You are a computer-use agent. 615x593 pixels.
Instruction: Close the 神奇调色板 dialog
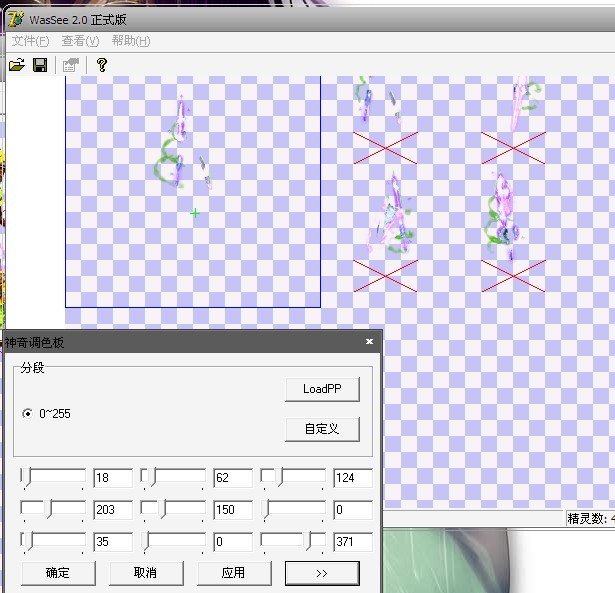click(x=369, y=342)
